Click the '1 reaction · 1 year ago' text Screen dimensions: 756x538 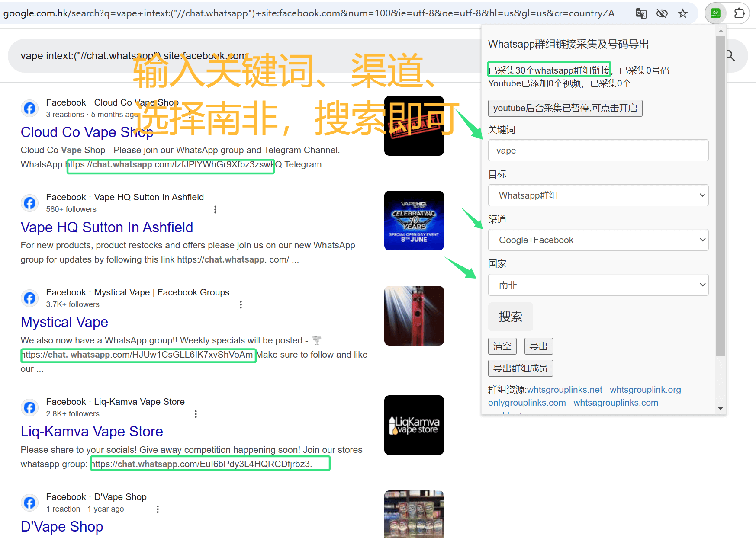click(x=85, y=509)
